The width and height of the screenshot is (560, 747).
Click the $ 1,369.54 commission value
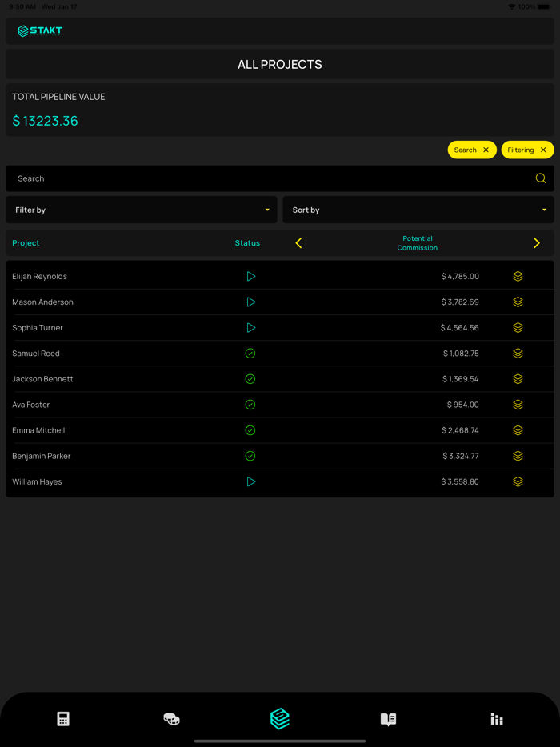point(460,379)
